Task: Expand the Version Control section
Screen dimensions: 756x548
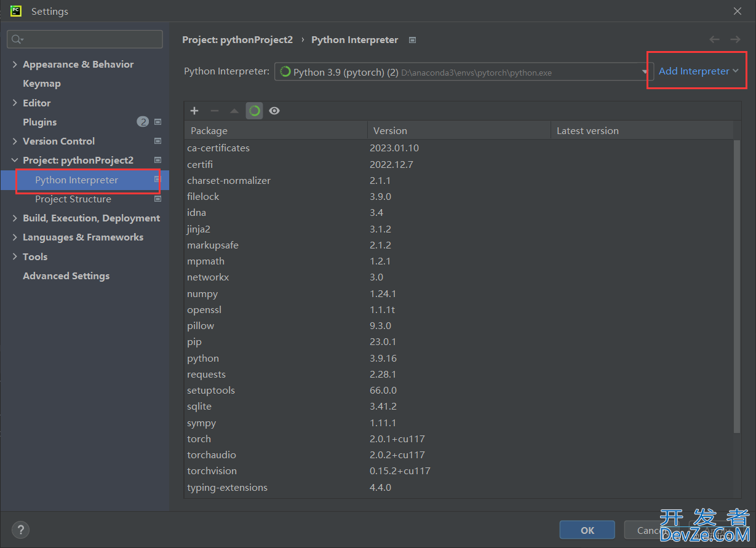Action: click(15, 141)
